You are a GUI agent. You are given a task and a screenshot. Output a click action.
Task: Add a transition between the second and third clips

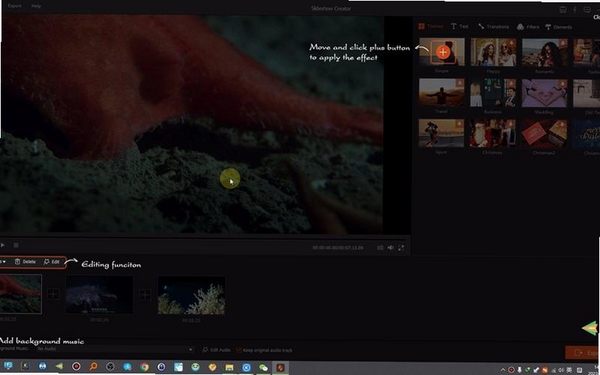[145, 295]
